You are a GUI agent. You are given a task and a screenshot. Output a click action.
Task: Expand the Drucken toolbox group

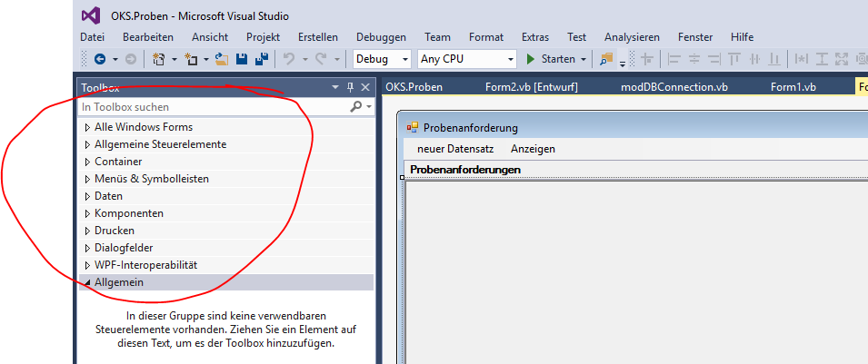click(87, 231)
